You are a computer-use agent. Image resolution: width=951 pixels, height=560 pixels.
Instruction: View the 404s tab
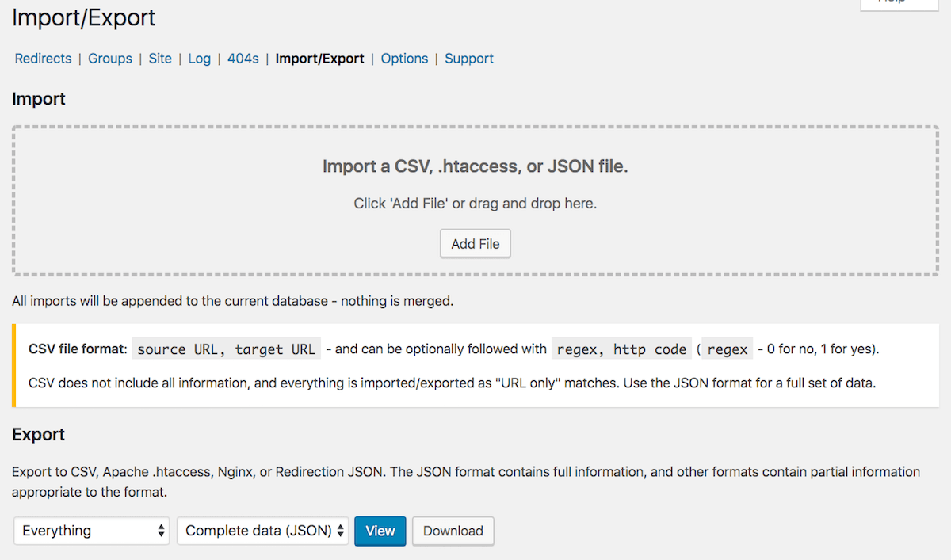tap(243, 59)
